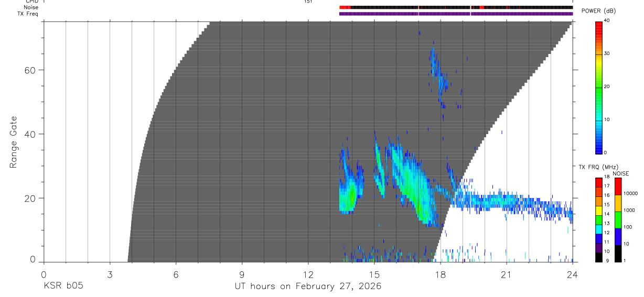
Task: Click the '30' power colorbar tick label
Action: [x=607, y=53]
